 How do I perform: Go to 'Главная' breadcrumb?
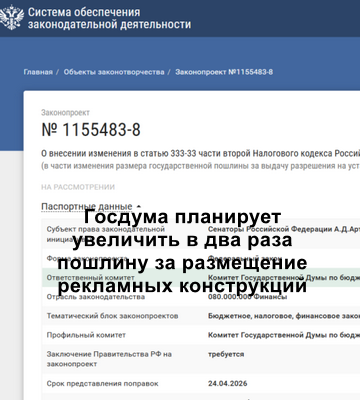point(38,72)
